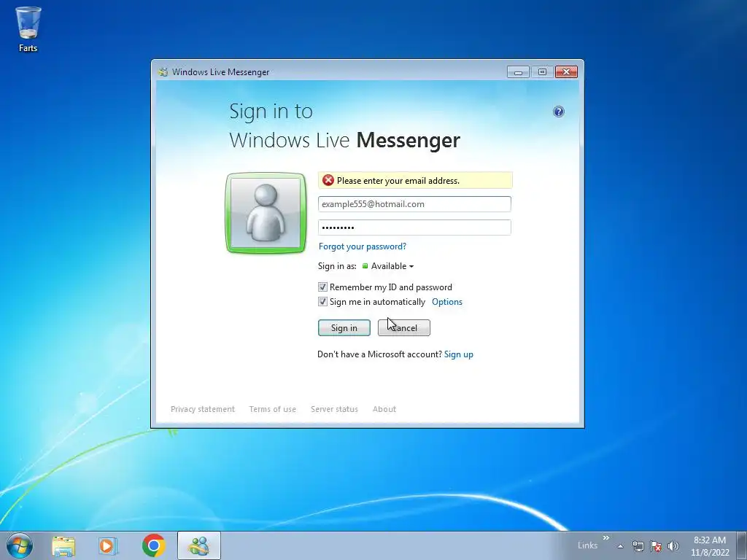This screenshot has height=560, width=747.
Task: Open the About link
Action: pyautogui.click(x=384, y=409)
